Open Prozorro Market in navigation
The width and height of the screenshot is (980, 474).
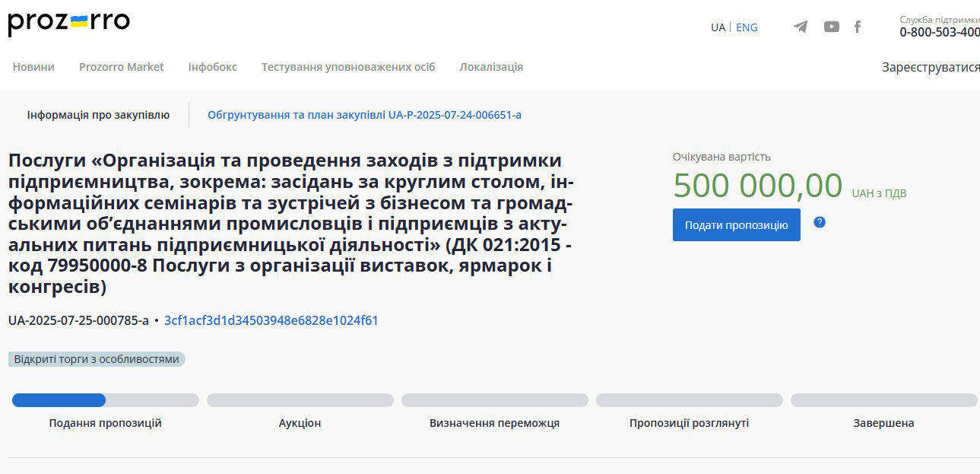point(122,67)
